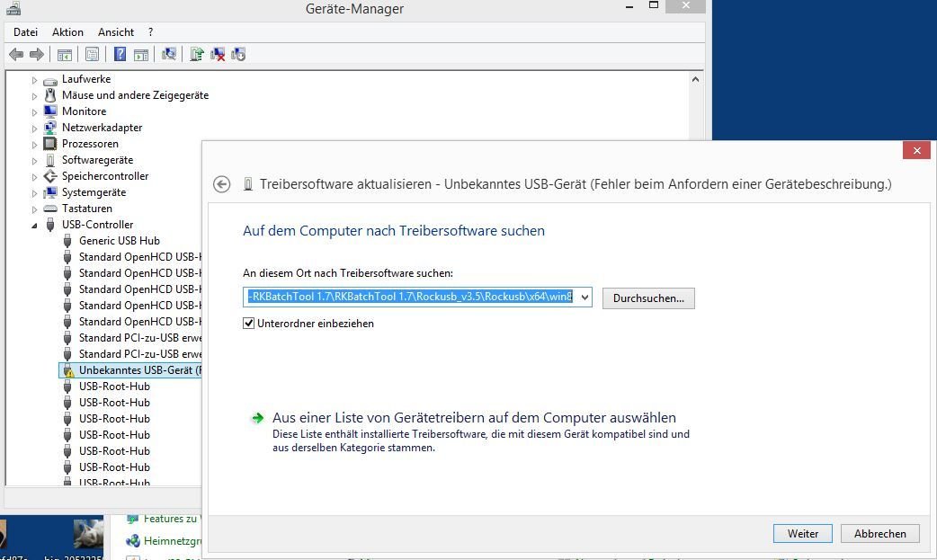This screenshot has height=560, width=937.
Task: Click the disable device toolbar icon
Action: coord(238,55)
